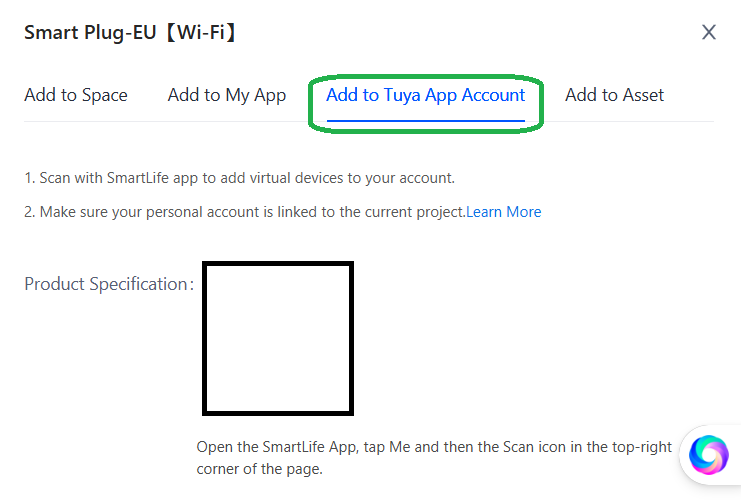
Task: Click the QR code placeholder box
Action: click(x=278, y=338)
